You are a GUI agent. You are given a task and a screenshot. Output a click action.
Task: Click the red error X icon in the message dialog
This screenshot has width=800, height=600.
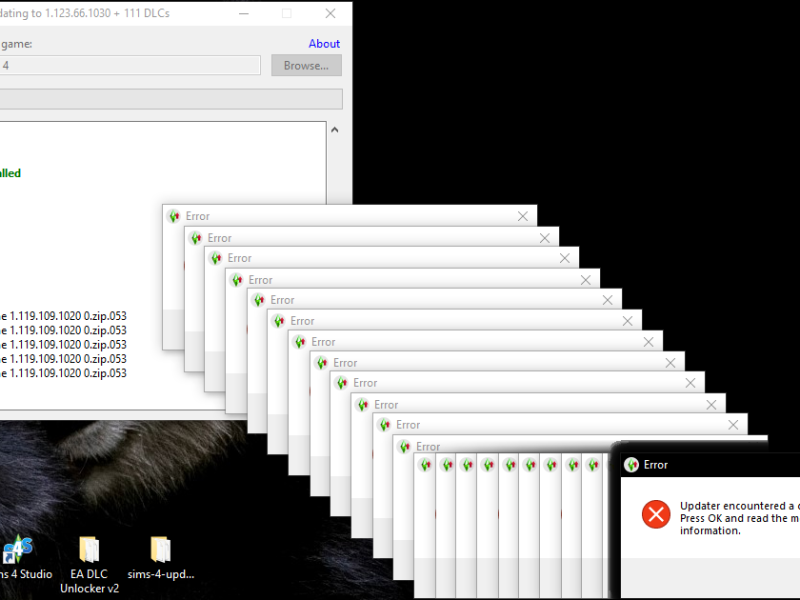655,514
